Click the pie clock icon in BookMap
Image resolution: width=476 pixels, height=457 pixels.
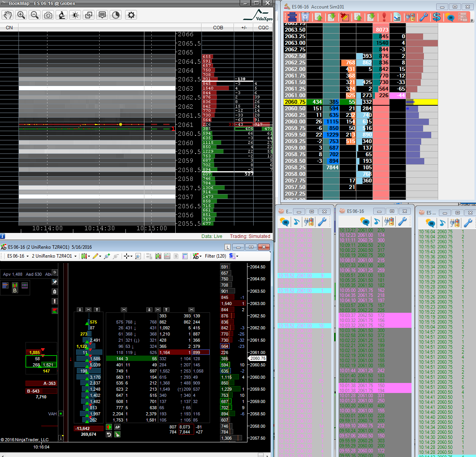(116, 15)
